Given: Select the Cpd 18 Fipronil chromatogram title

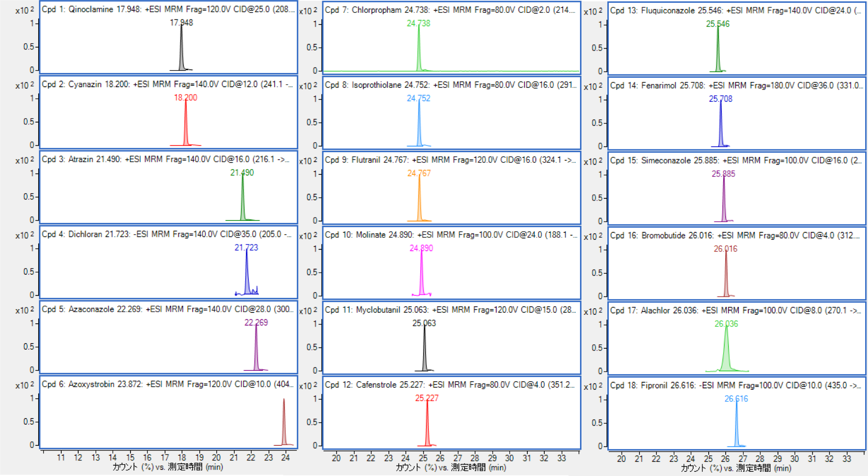Looking at the screenshot, I should tap(736, 385).
